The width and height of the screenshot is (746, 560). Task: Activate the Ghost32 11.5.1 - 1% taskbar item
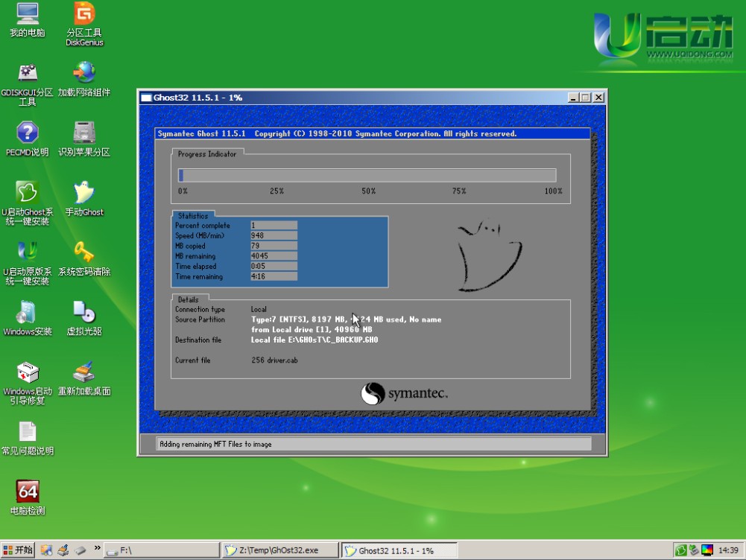coord(399,550)
